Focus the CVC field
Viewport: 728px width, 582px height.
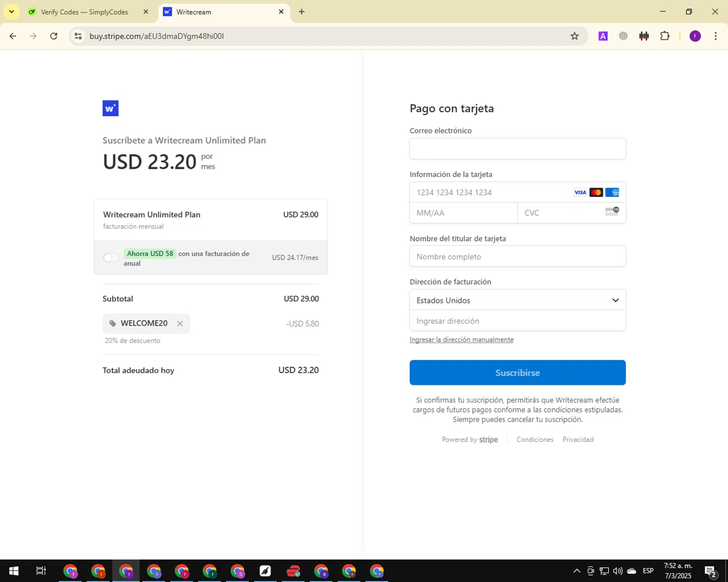(x=572, y=213)
